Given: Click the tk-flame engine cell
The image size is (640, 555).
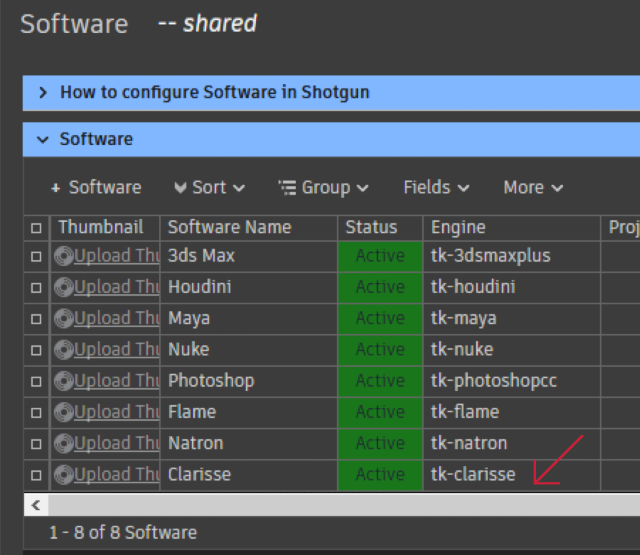Looking at the screenshot, I should pos(512,413).
